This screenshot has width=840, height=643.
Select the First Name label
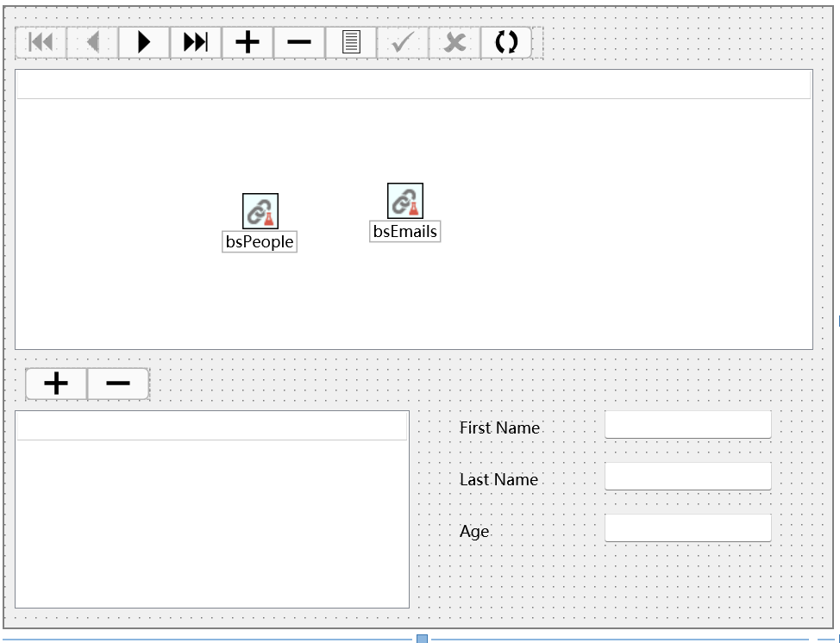pos(499,428)
